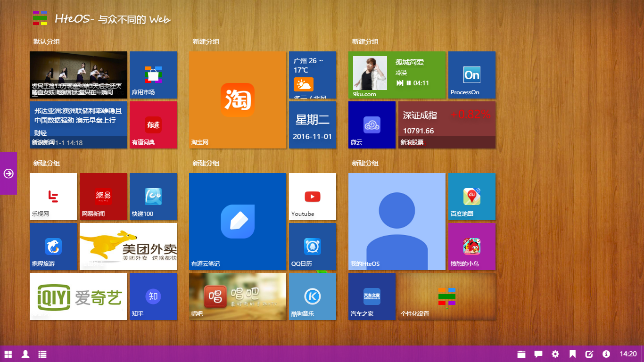
Task: Open the chat message icon in the taskbar
Action: click(538, 354)
